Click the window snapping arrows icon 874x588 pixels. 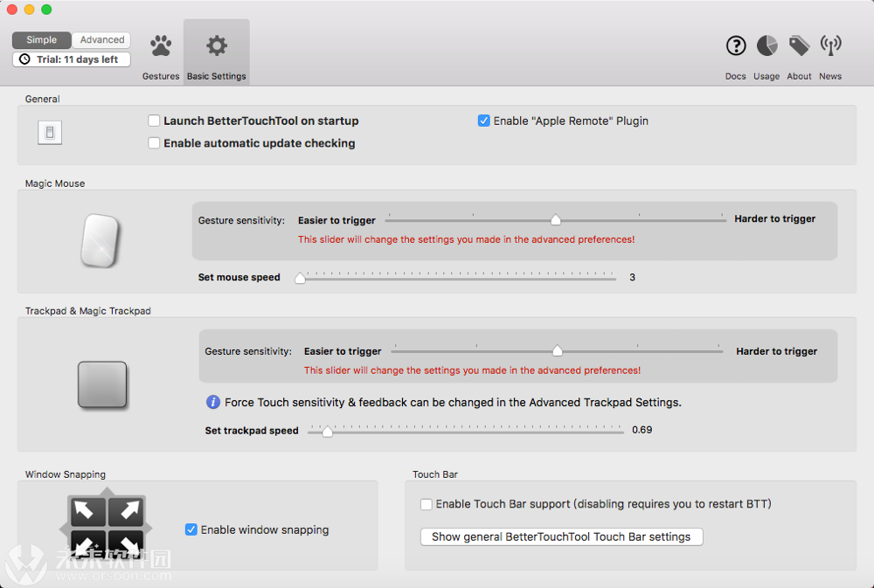(105, 528)
